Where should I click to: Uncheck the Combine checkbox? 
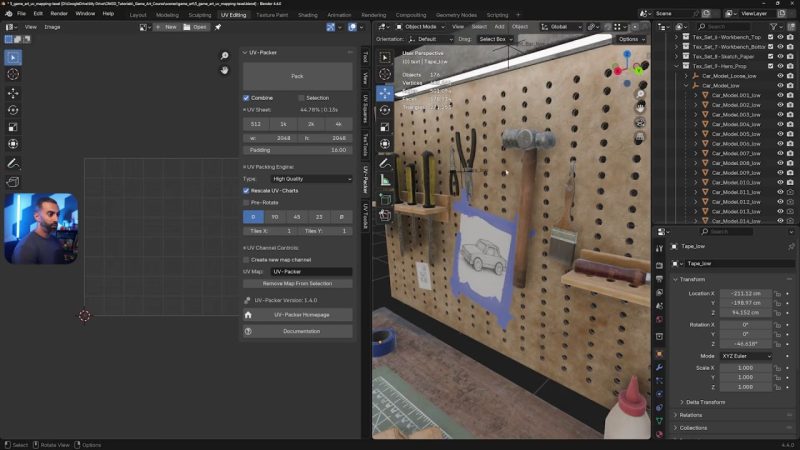point(247,98)
